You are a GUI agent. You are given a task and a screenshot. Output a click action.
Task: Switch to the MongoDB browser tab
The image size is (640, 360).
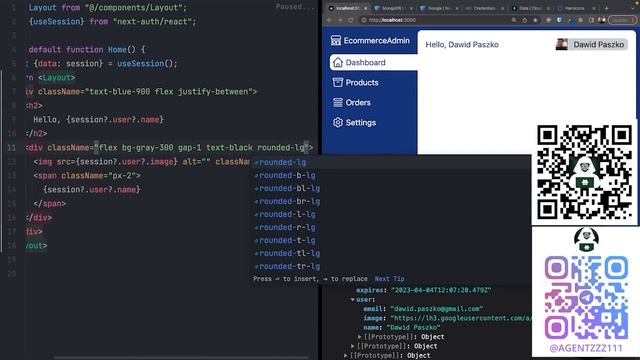point(393,8)
